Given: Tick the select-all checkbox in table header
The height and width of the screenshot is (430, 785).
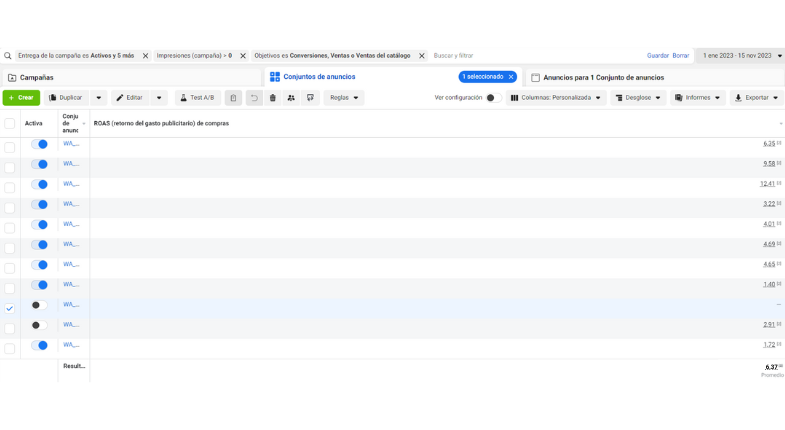Looking at the screenshot, I should (10, 124).
